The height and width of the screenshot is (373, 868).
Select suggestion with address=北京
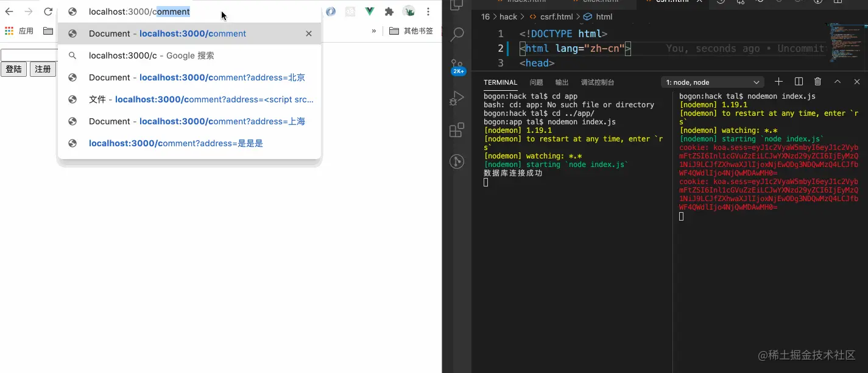pyautogui.click(x=189, y=77)
